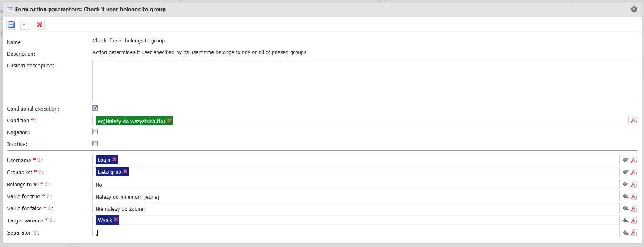Click the Value for false input field
Screen dimensions: 644x247
(x=356, y=209)
